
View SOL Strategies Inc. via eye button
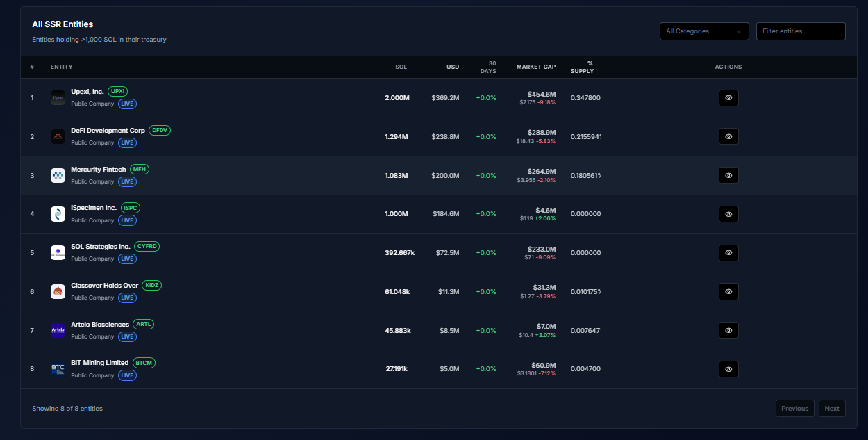[728, 253]
